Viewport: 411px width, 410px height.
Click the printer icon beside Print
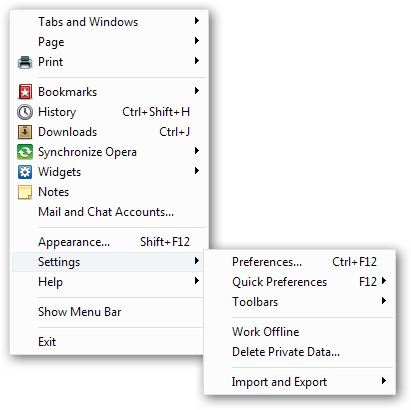25,62
